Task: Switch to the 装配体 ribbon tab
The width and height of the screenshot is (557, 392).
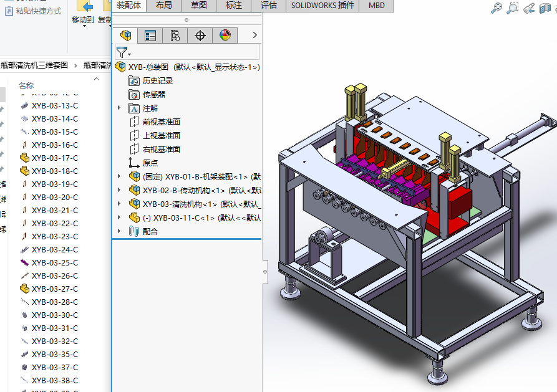Action: click(x=129, y=6)
